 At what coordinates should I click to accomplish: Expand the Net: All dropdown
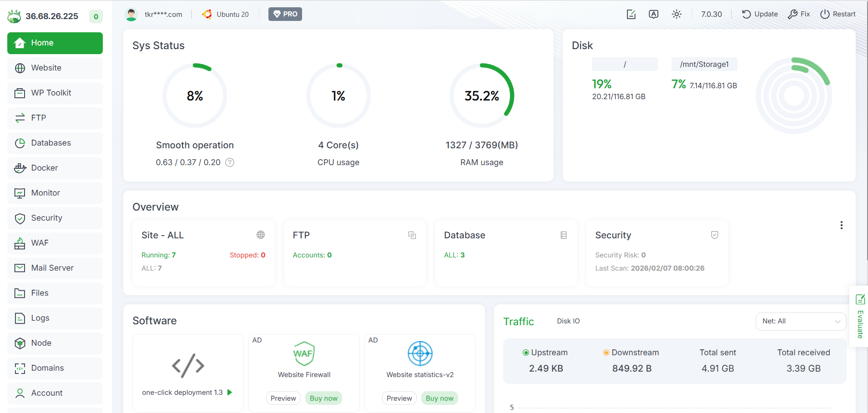801,321
